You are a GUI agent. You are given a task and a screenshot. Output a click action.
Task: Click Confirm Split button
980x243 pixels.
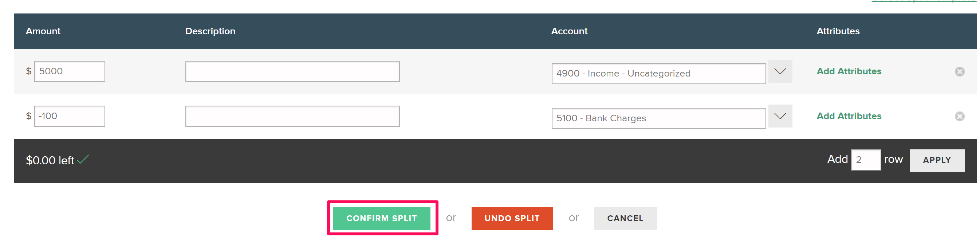click(382, 218)
